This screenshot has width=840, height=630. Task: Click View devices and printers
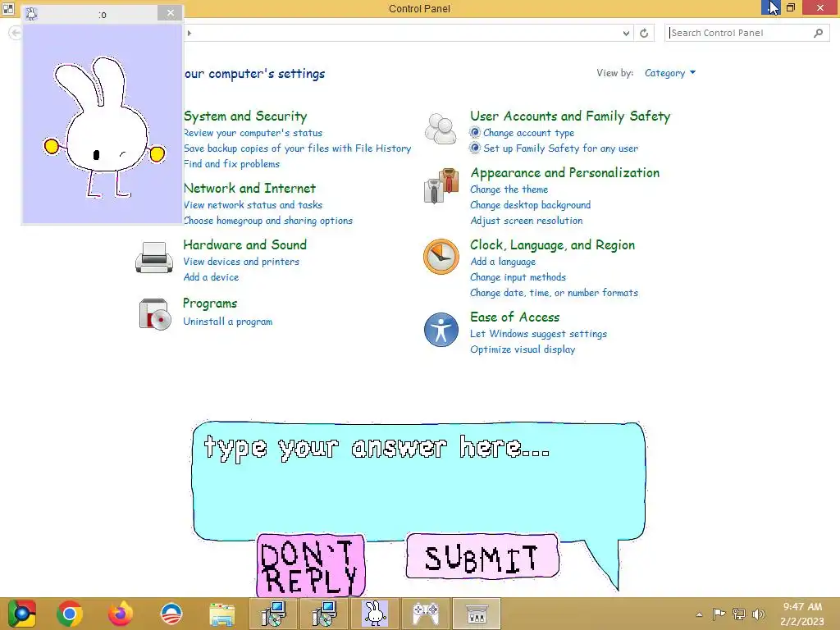(241, 262)
